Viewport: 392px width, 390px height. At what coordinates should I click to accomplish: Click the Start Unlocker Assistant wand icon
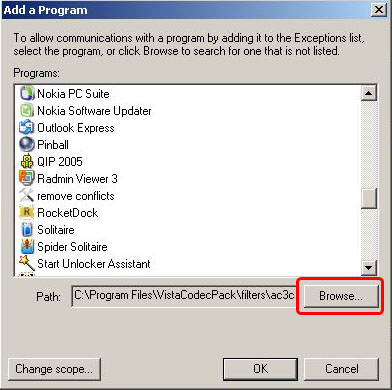(x=27, y=263)
